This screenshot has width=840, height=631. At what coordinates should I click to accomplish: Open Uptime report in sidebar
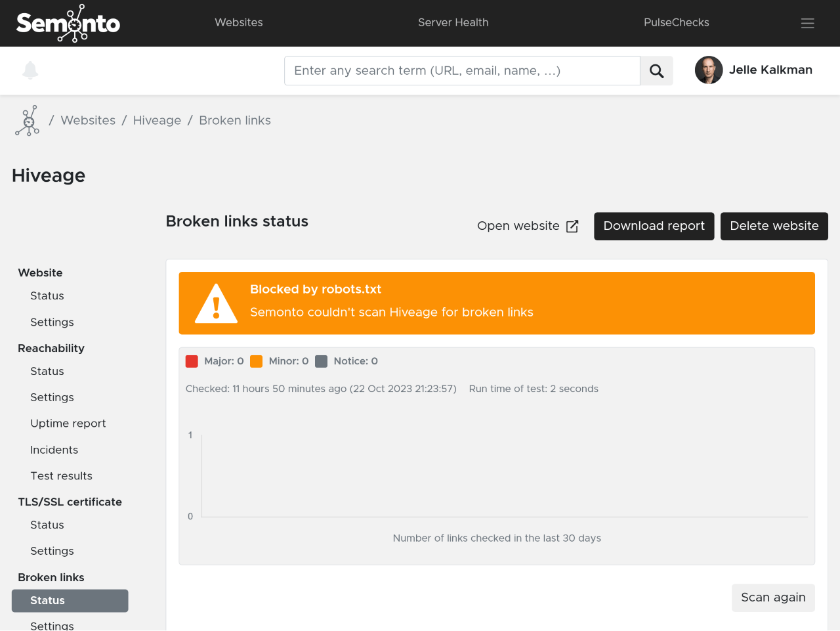point(68,424)
